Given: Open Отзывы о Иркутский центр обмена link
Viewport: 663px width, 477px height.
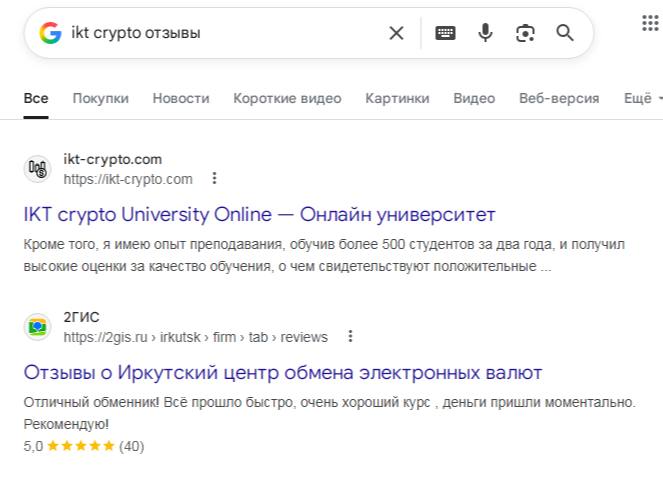Looking at the screenshot, I should (283, 373).
